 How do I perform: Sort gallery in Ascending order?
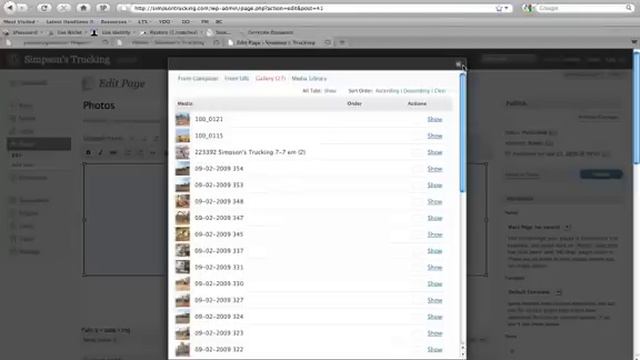coord(387,91)
